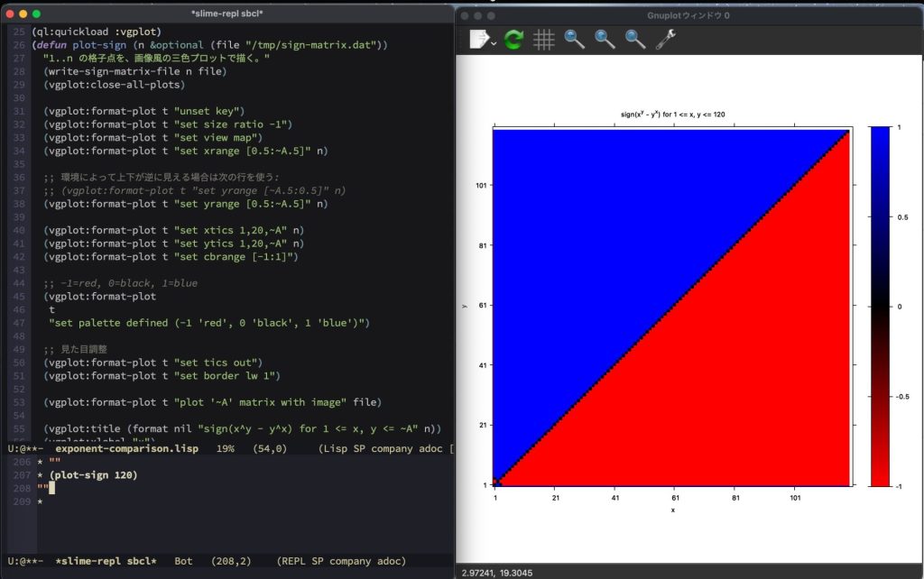
Task: Toggle the grid display in Gnuplot
Action: (x=543, y=40)
